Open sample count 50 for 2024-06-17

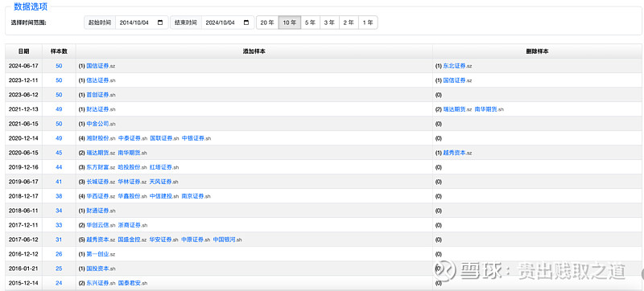point(59,66)
